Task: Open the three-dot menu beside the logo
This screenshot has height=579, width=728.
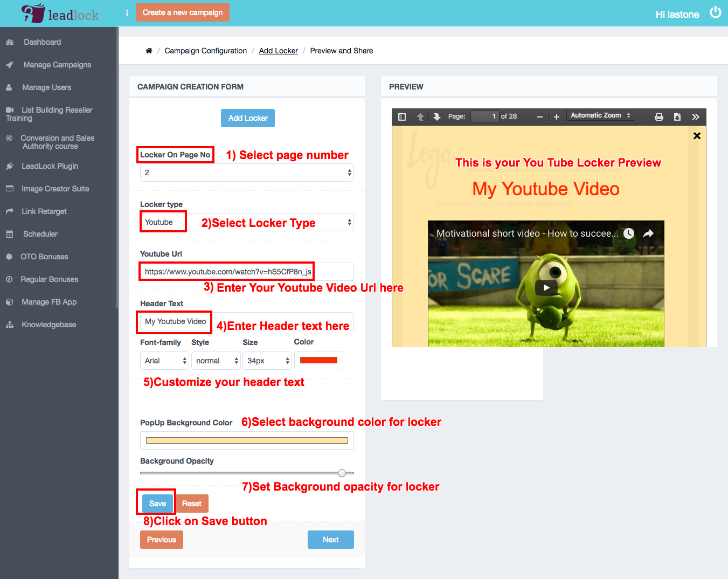Action: (x=127, y=12)
